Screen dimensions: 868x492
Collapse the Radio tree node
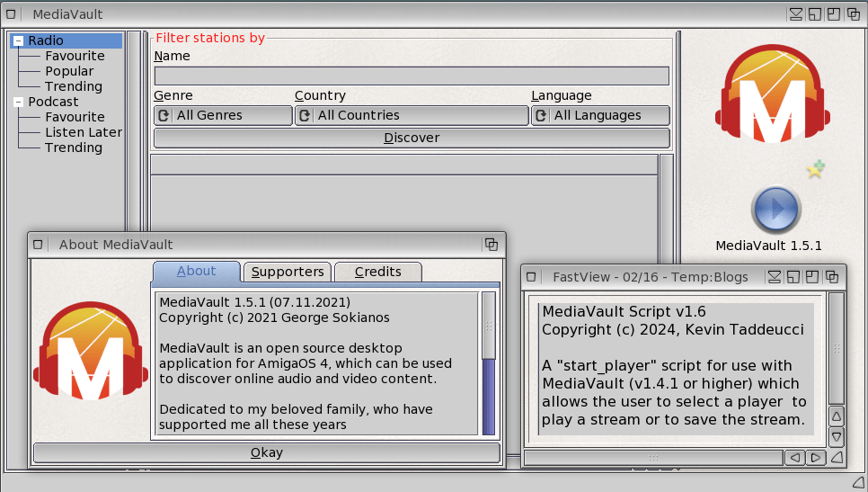point(19,41)
